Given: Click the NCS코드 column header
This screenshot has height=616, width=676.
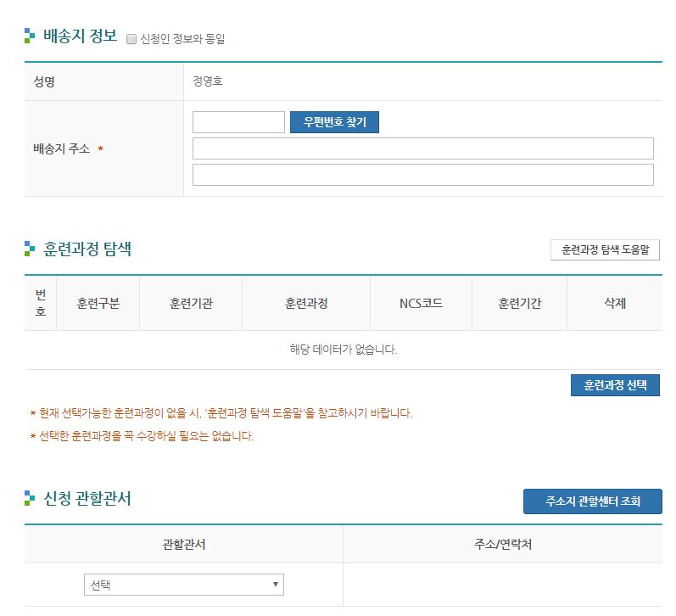Looking at the screenshot, I should 422,303.
